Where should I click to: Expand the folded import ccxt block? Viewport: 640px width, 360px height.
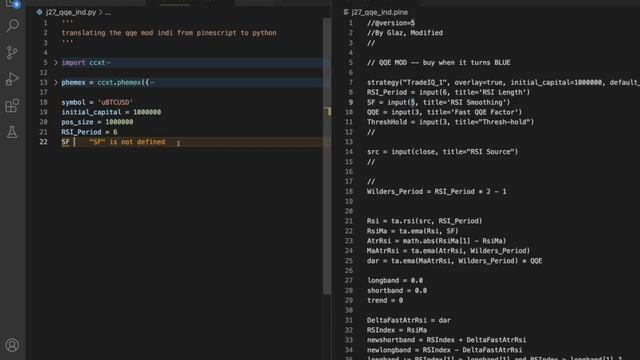pyautogui.click(x=56, y=62)
